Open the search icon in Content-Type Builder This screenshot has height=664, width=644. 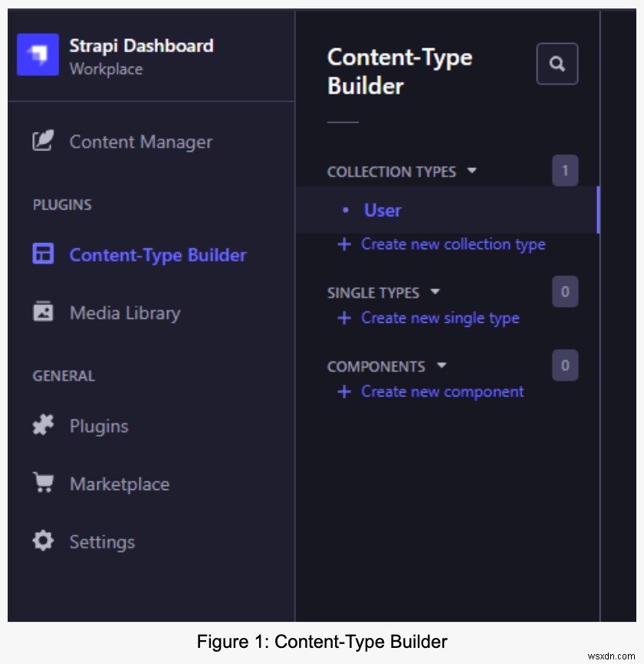point(557,64)
